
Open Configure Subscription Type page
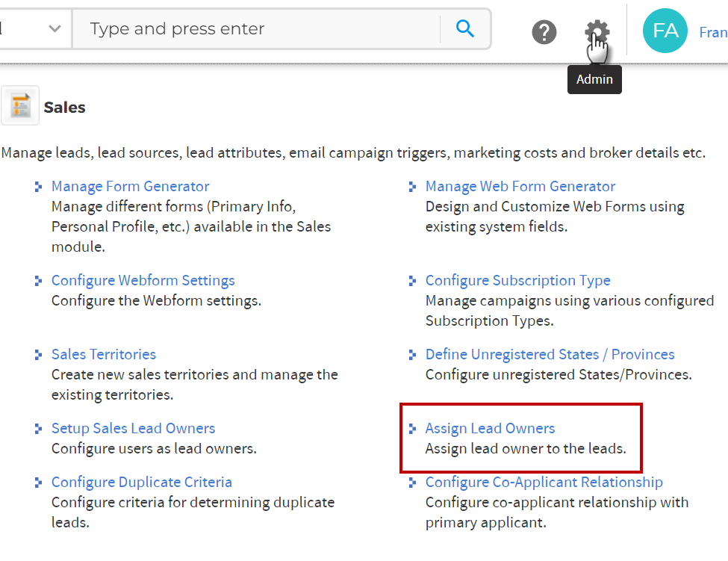(517, 281)
